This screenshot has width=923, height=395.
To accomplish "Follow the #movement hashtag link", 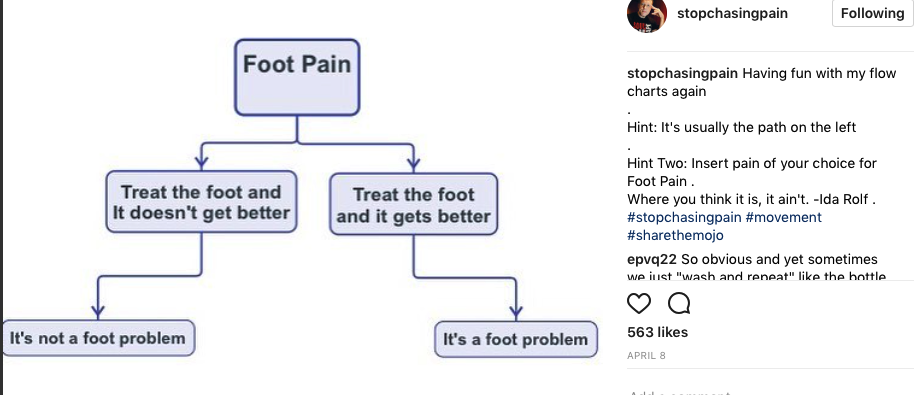I will click(783, 217).
